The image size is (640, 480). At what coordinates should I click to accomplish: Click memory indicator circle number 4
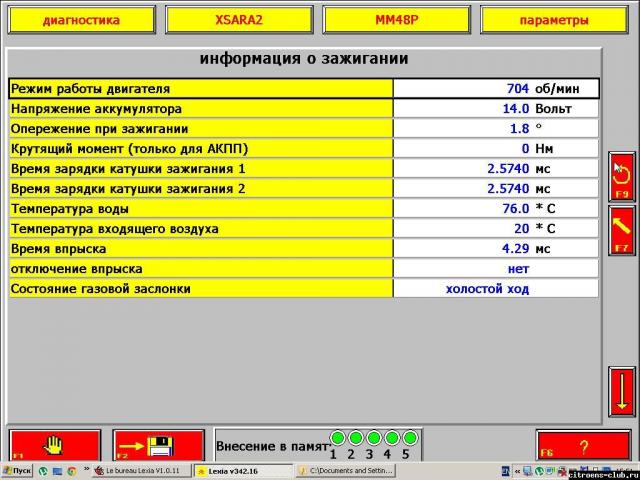391,438
